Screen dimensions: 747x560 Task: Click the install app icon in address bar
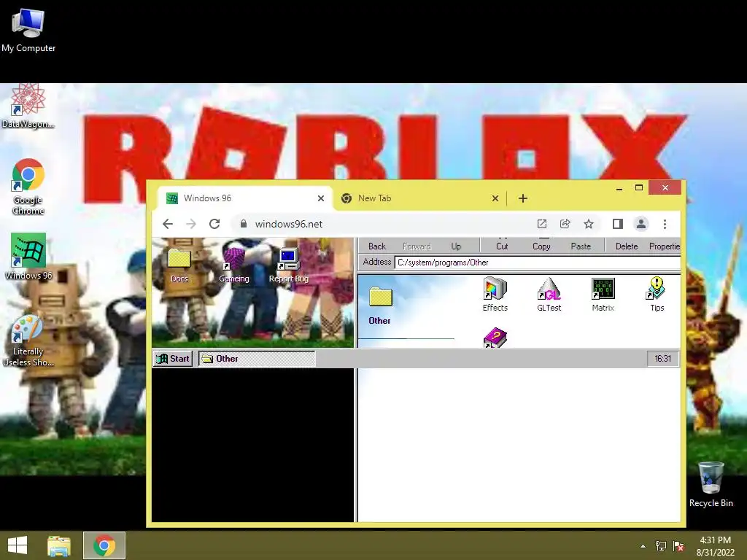(542, 224)
